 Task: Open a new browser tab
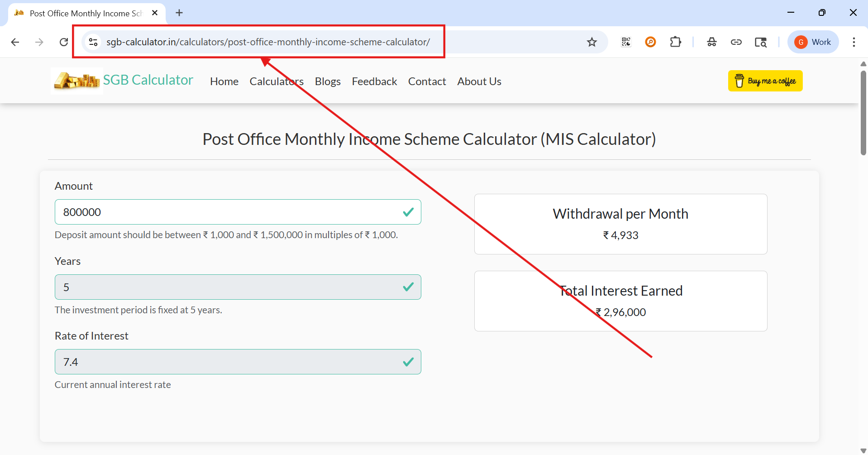point(179,13)
